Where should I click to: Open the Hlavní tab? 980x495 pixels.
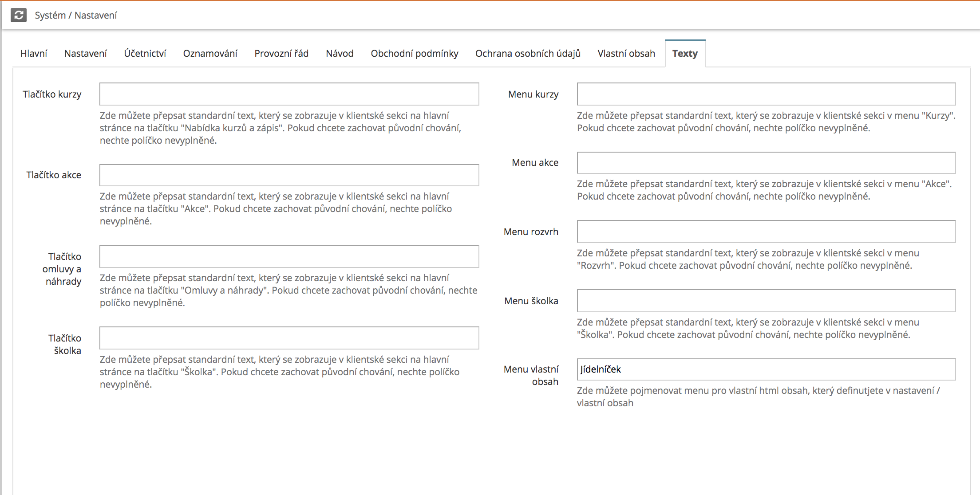point(34,54)
